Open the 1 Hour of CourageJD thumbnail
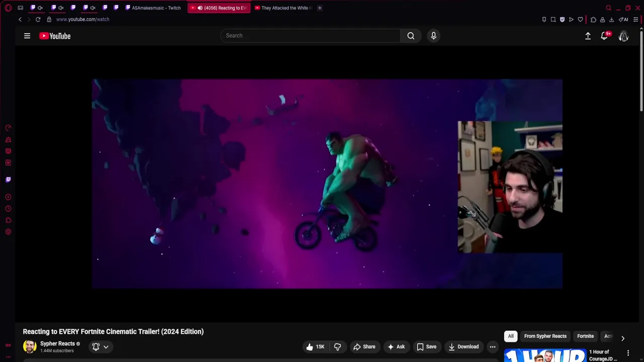Image resolution: width=644 pixels, height=362 pixels. (x=545, y=355)
